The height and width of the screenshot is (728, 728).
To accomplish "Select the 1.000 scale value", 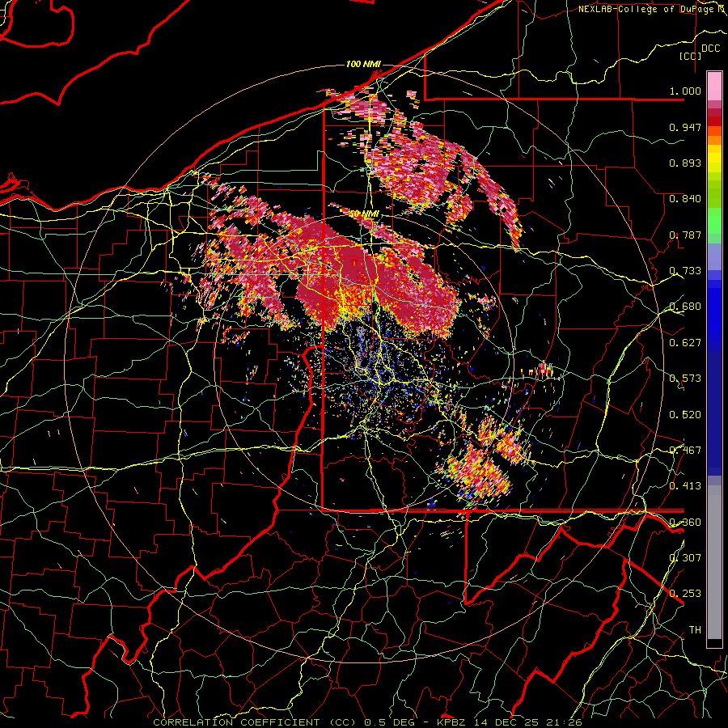I will coord(685,91).
